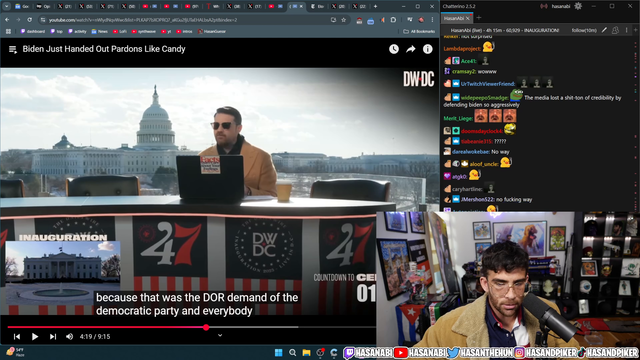This screenshot has width=640, height=360.
Task: Close the HasanAbi Chatterino tab
Action: [x=468, y=18]
